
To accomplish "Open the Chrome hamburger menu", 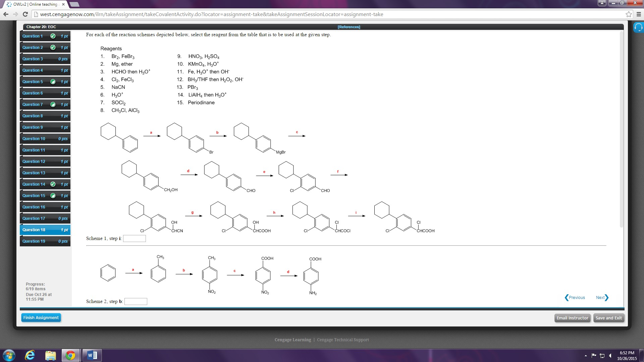I will coord(638,14).
